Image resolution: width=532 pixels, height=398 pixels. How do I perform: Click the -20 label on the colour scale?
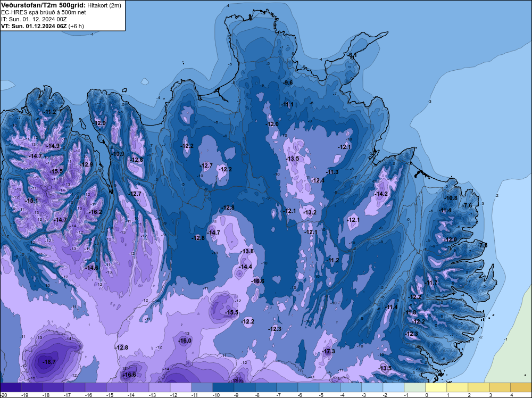point(3,395)
